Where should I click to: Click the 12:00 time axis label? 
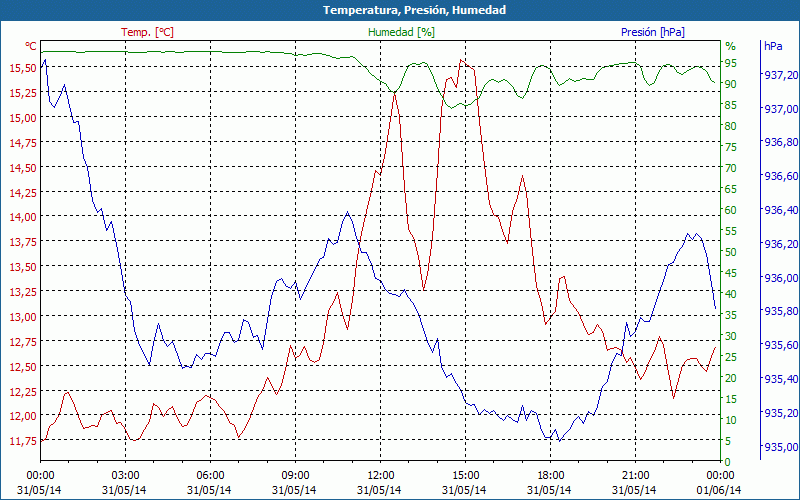(x=381, y=476)
